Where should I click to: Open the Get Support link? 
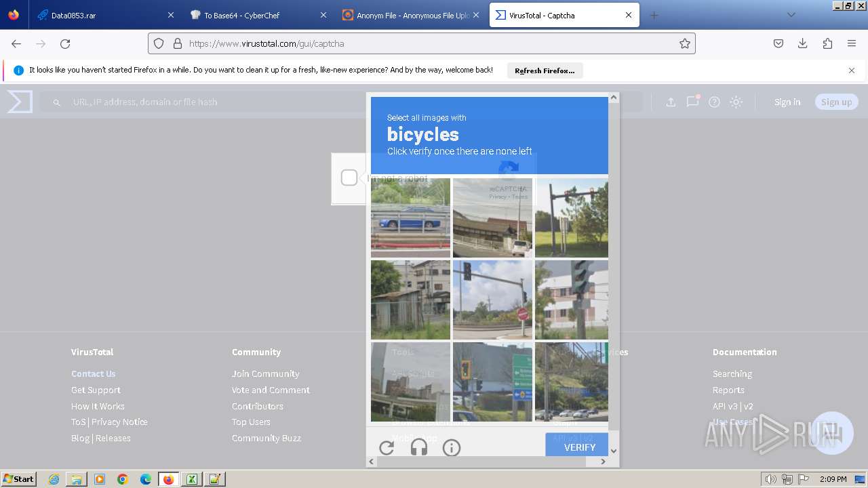[x=96, y=390]
